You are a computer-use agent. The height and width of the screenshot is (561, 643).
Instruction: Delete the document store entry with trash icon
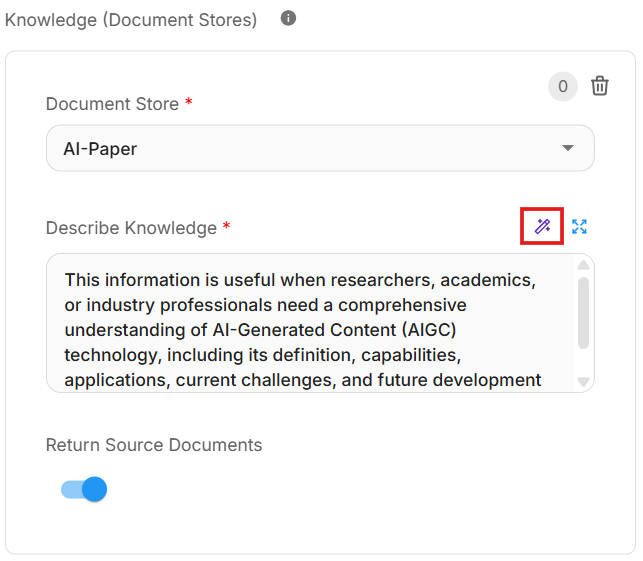[x=600, y=86]
